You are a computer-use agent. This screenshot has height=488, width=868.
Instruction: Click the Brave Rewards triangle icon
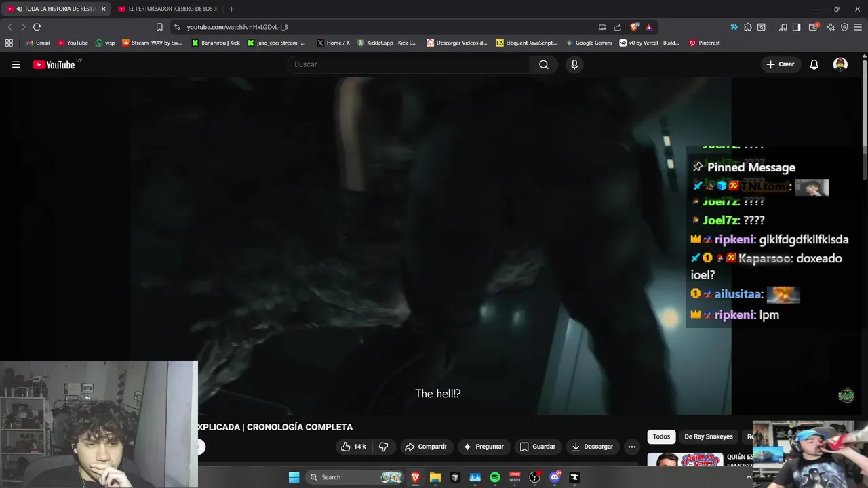click(x=649, y=27)
